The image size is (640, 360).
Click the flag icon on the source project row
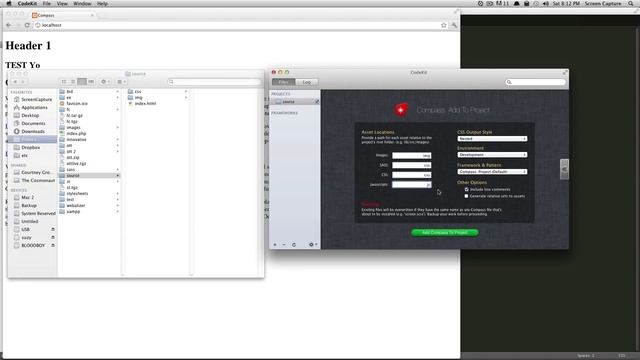tap(316, 102)
